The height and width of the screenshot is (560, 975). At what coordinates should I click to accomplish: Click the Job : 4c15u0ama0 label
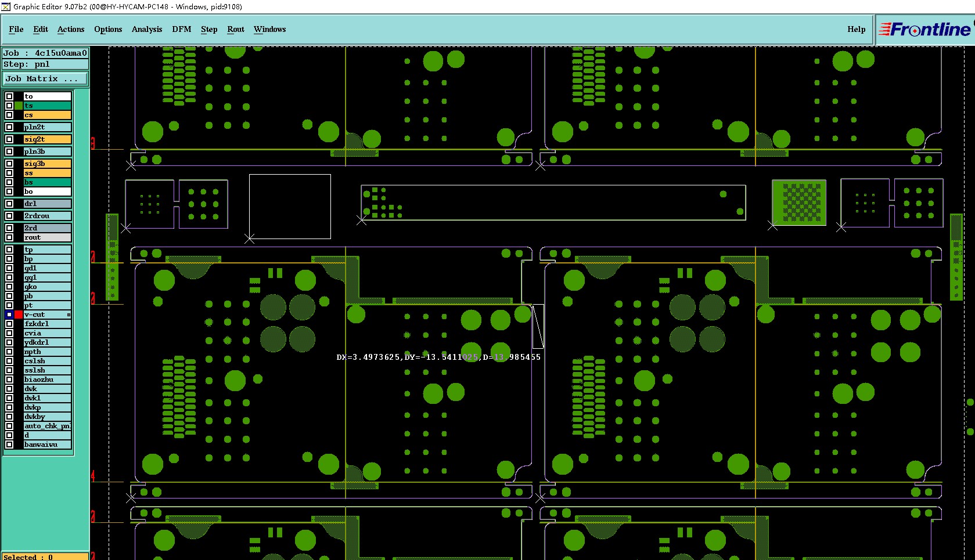45,53
